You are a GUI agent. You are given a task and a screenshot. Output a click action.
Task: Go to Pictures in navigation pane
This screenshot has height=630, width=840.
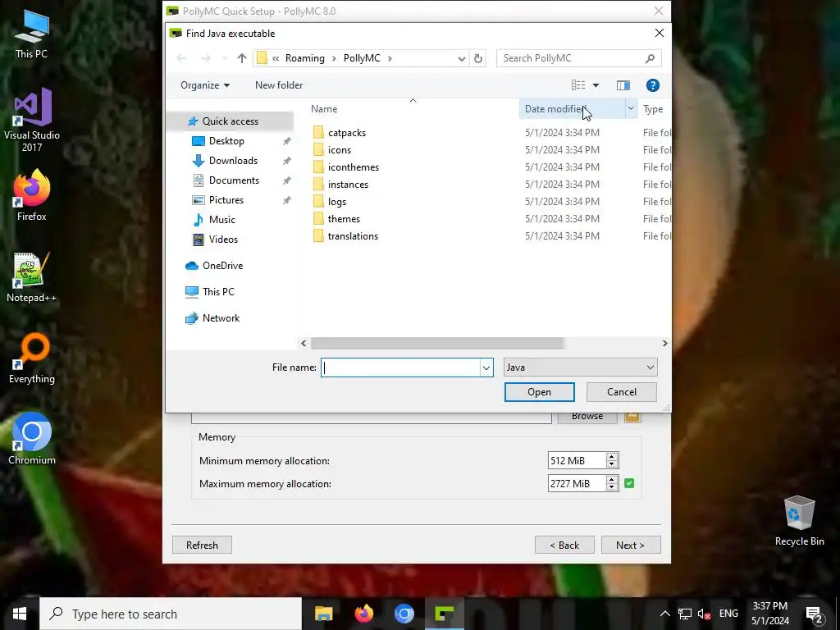[x=226, y=200]
